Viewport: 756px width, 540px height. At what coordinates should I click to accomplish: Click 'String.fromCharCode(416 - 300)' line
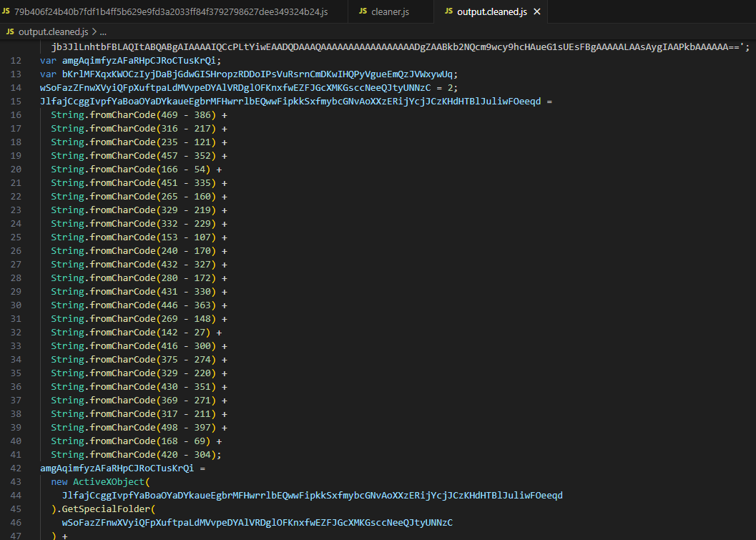click(x=139, y=345)
